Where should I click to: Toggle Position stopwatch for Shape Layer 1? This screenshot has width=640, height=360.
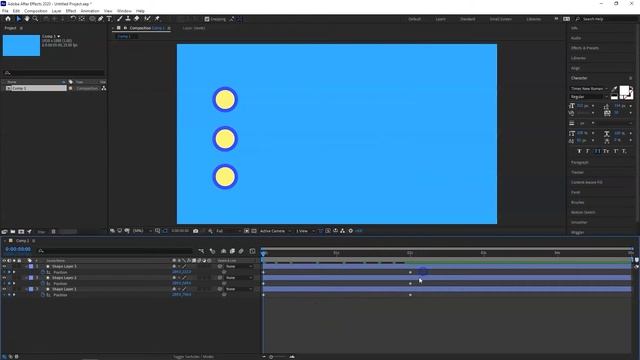(43, 295)
